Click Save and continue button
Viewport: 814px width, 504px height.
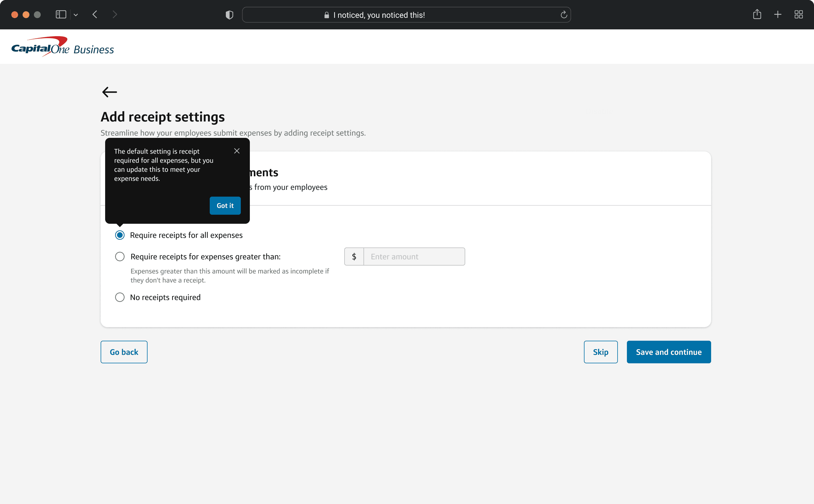tap(668, 352)
